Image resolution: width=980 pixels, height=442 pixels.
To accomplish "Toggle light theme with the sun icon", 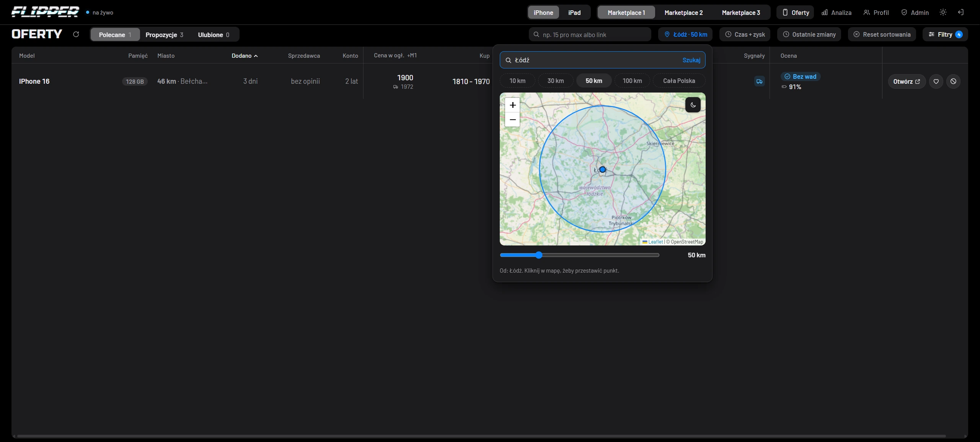I will (943, 12).
